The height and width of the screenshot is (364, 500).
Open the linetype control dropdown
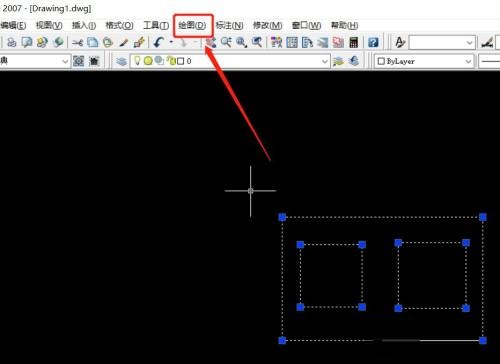[x=489, y=61]
